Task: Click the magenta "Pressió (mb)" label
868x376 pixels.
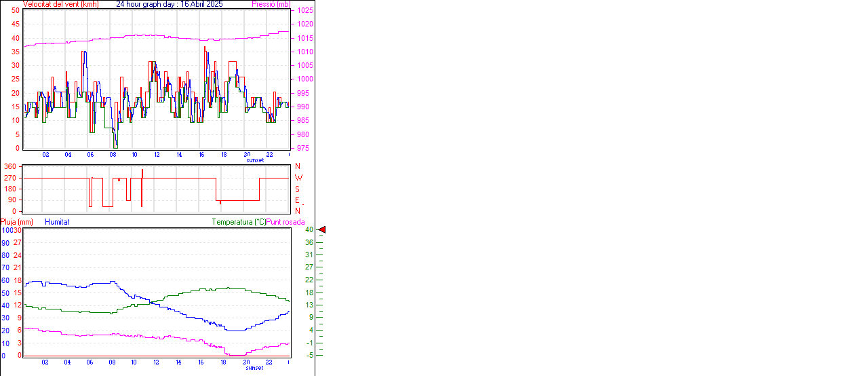Action: [271, 4]
